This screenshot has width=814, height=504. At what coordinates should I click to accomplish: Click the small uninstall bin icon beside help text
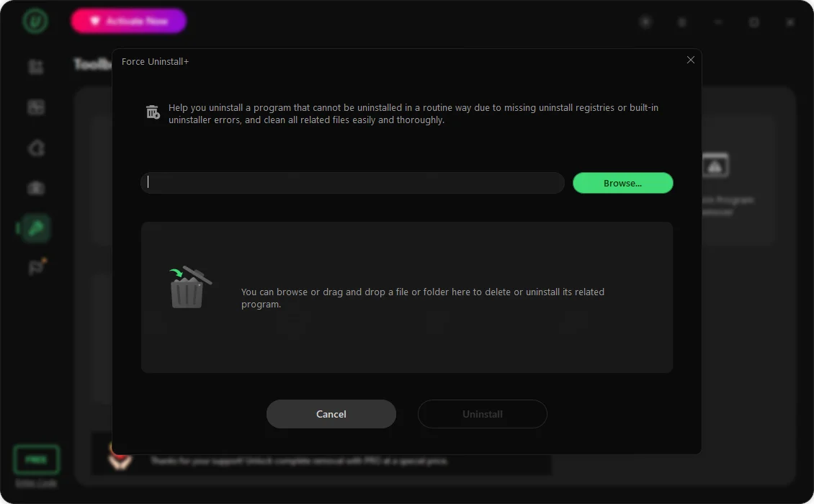click(x=153, y=112)
